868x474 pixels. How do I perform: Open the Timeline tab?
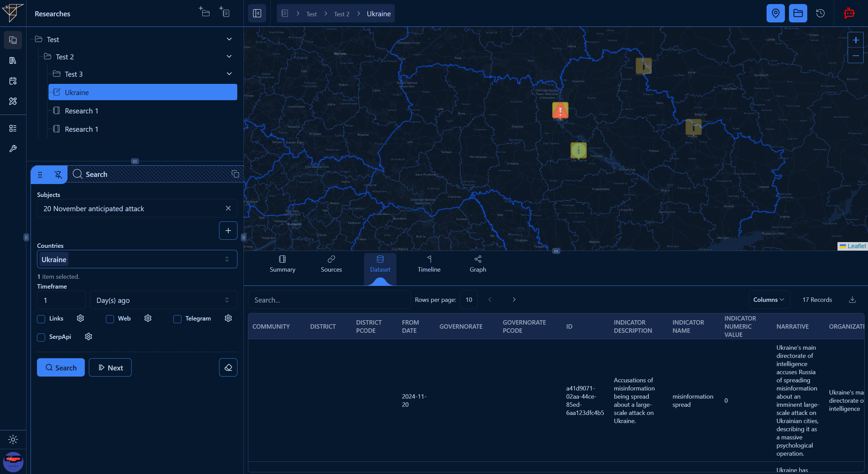click(x=428, y=264)
